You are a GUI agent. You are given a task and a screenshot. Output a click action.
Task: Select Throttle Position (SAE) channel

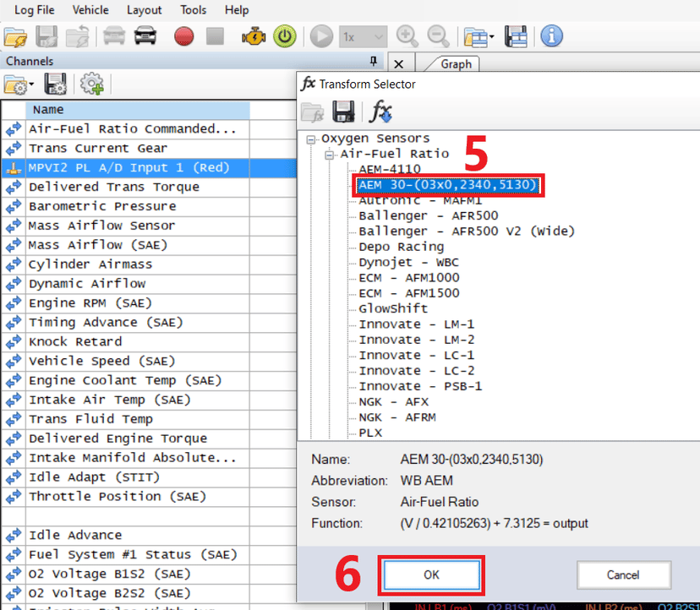(x=118, y=497)
